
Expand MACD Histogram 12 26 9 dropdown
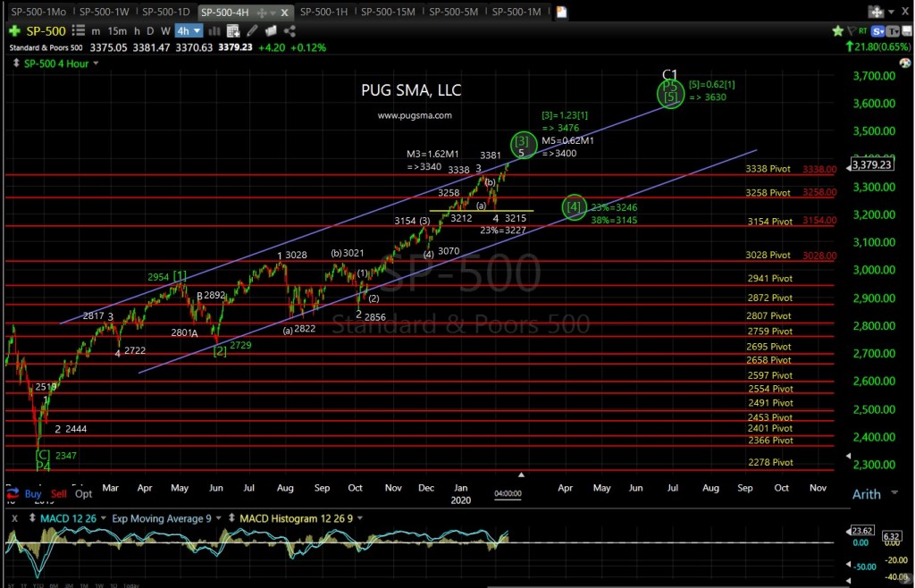359,518
